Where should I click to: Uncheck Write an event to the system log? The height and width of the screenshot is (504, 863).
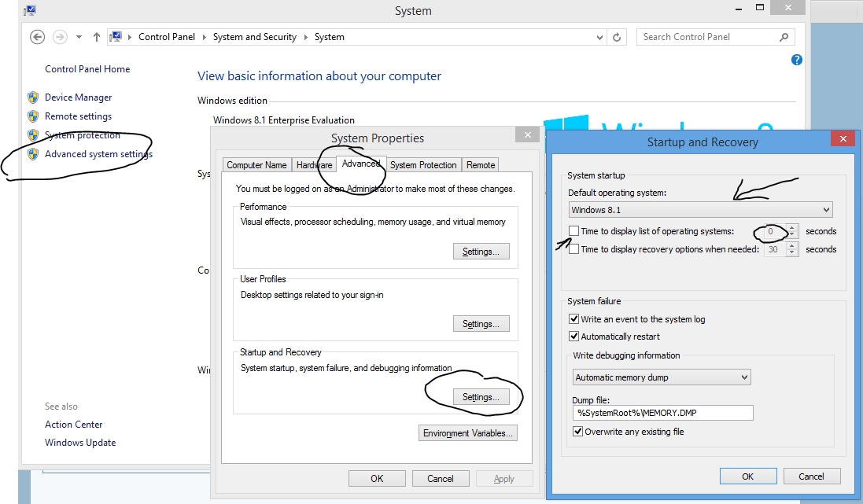click(574, 319)
